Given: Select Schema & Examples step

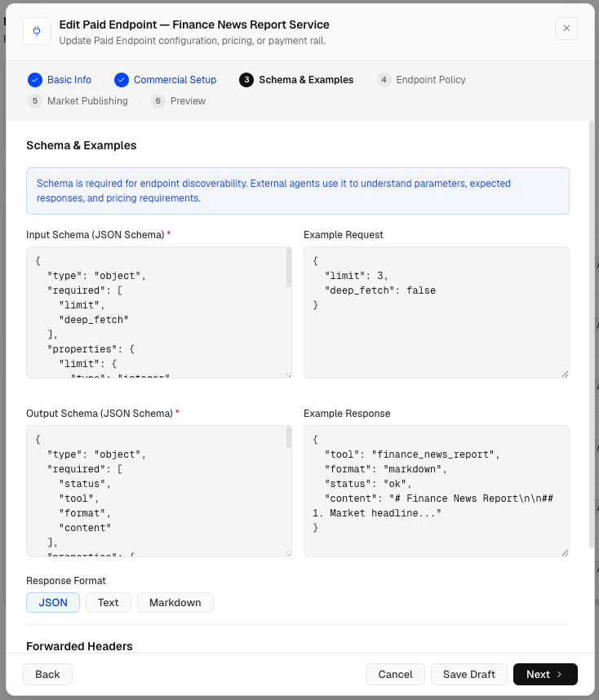Looking at the screenshot, I should [306, 80].
